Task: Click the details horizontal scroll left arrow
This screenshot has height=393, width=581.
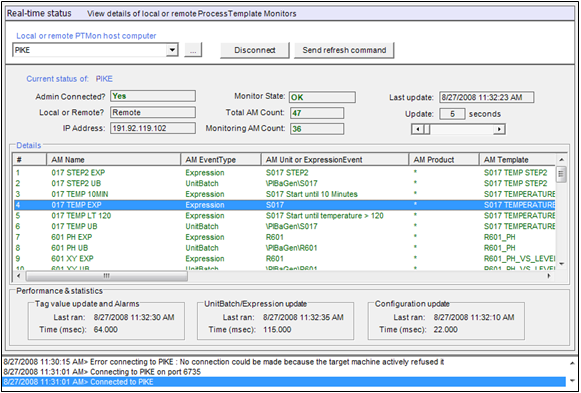Action: [19, 276]
